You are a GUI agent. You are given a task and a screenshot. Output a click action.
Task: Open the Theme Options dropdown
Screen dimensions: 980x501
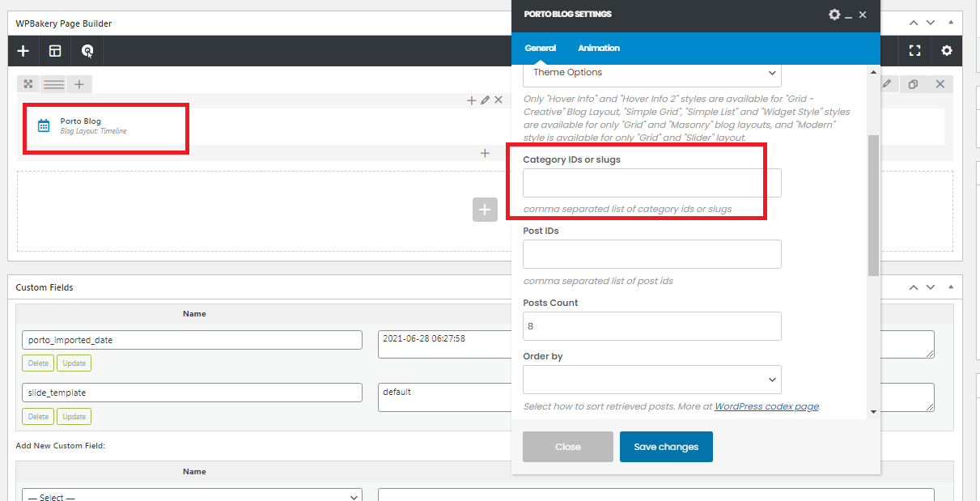tap(652, 73)
